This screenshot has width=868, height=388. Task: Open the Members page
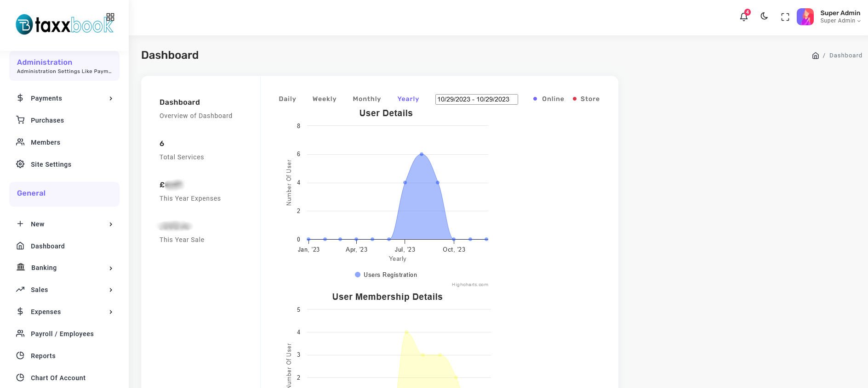[x=46, y=142]
